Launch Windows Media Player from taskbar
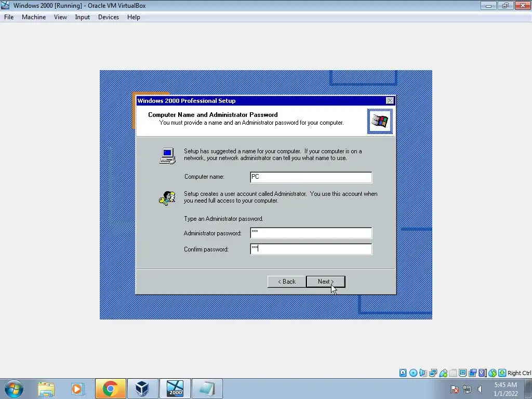 tap(77, 389)
